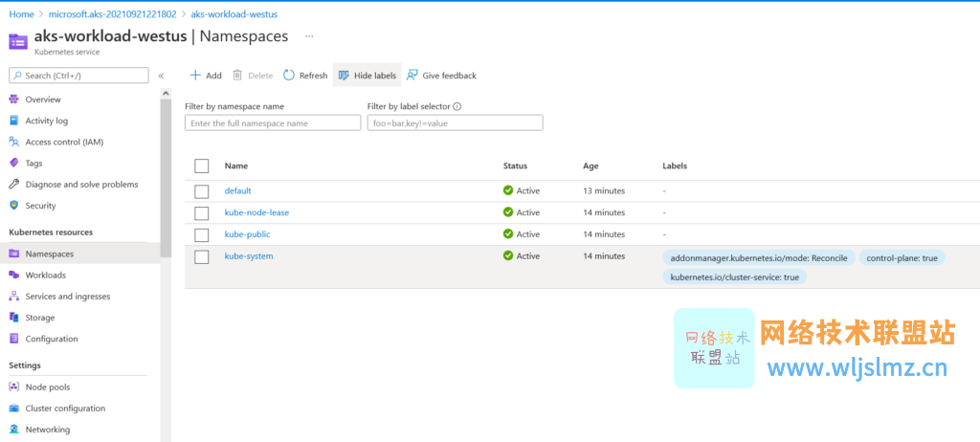Screen dimensions: 980x442
Task: Click the Kubernetes service header icon
Action: pyautogui.click(x=18, y=42)
